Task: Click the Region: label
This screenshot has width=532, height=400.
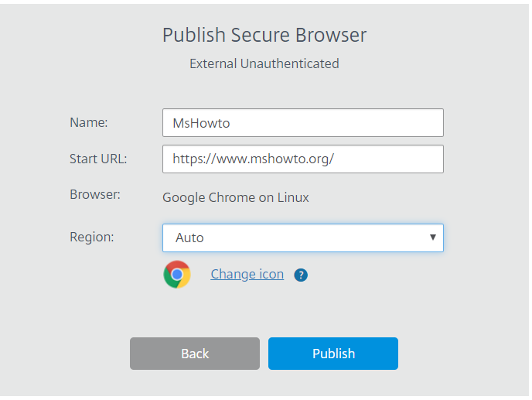Action: click(91, 237)
